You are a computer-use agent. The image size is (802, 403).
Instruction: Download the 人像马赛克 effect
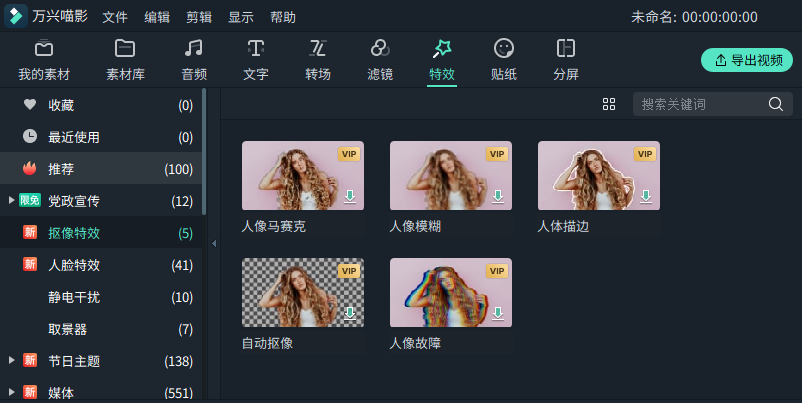pyautogui.click(x=350, y=197)
